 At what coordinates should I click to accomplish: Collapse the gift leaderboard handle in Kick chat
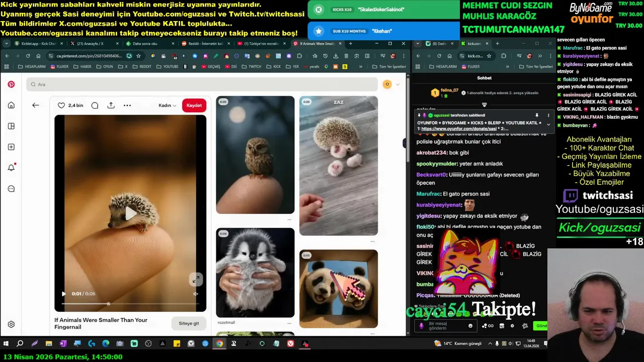485,105
